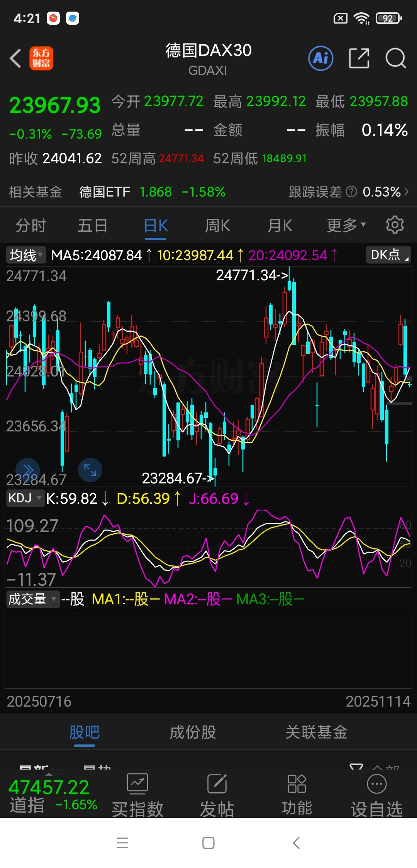Tap the 振幅 0.14% value
The width and height of the screenshot is (417, 868).
click(385, 130)
